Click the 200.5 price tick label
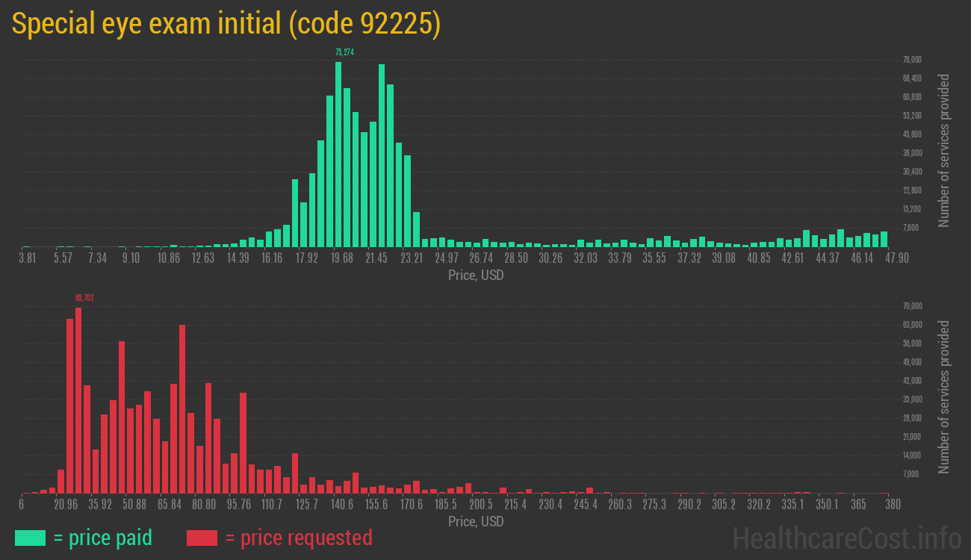Screen dimensions: 971x560 481,505
